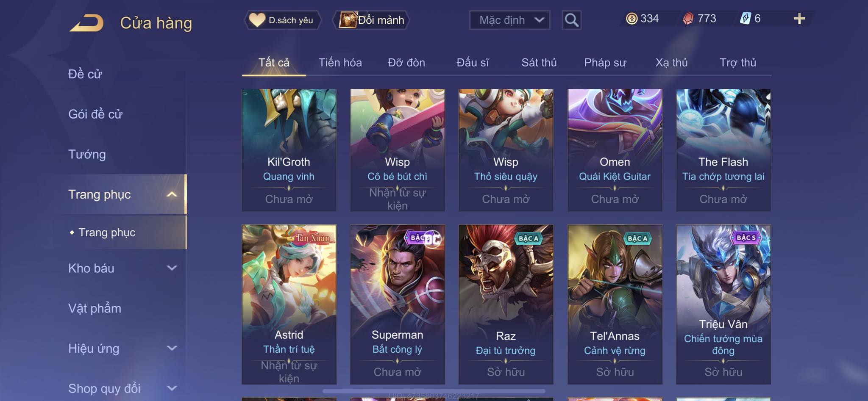The image size is (868, 401).
Task: Collapse the Trang phục sidebar section
Action: click(172, 194)
